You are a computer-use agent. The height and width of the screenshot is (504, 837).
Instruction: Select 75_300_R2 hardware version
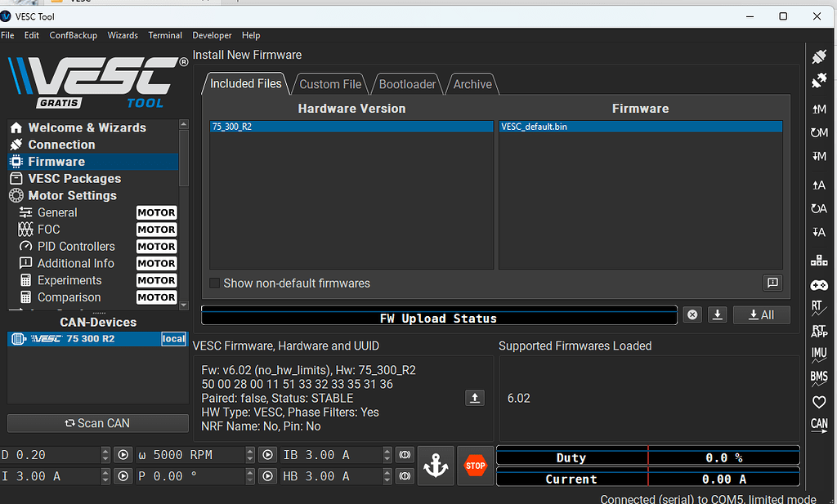click(351, 127)
